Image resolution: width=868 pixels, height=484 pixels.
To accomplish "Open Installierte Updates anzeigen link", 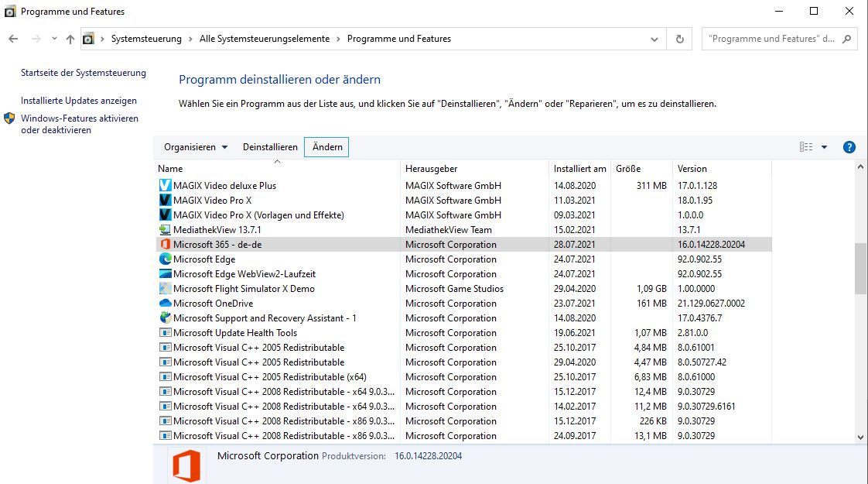I will click(x=79, y=101).
